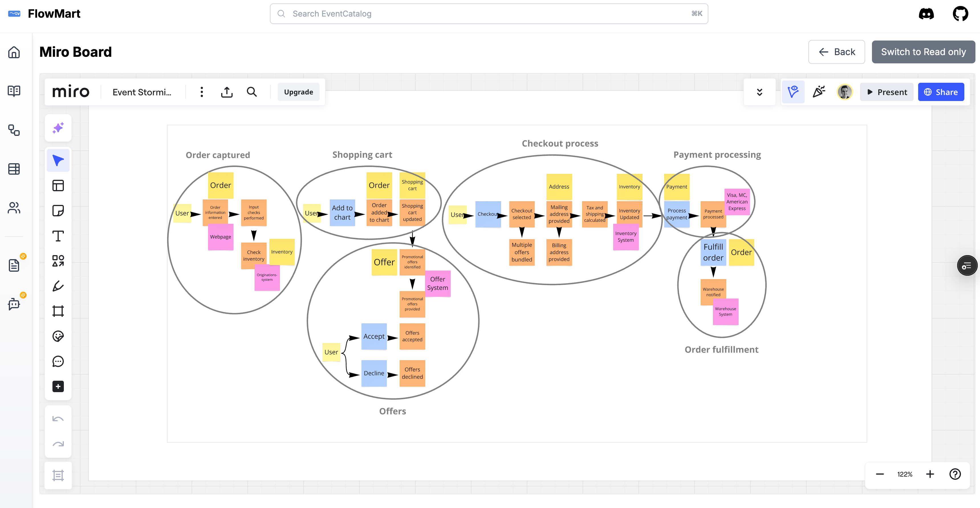Share the Miro board

(x=941, y=92)
